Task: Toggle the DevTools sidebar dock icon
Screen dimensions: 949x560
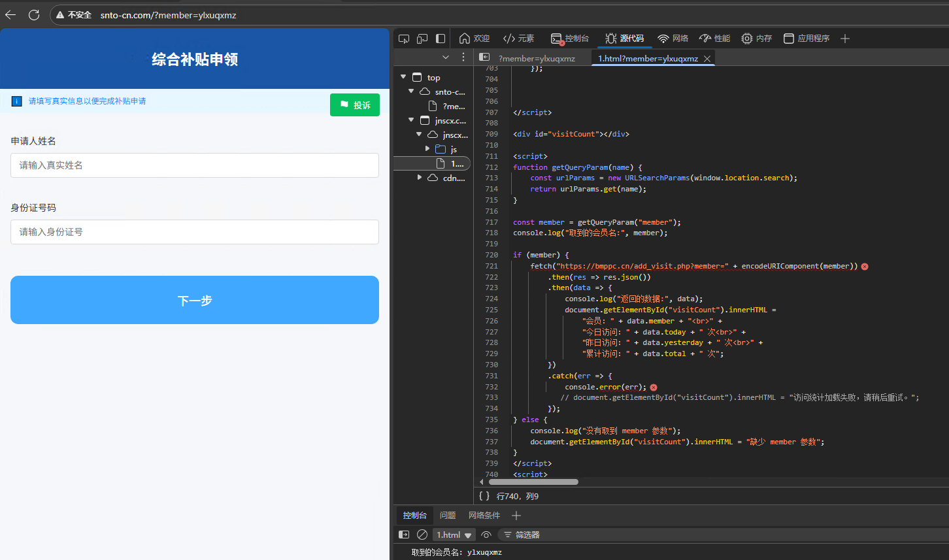Action: point(441,39)
